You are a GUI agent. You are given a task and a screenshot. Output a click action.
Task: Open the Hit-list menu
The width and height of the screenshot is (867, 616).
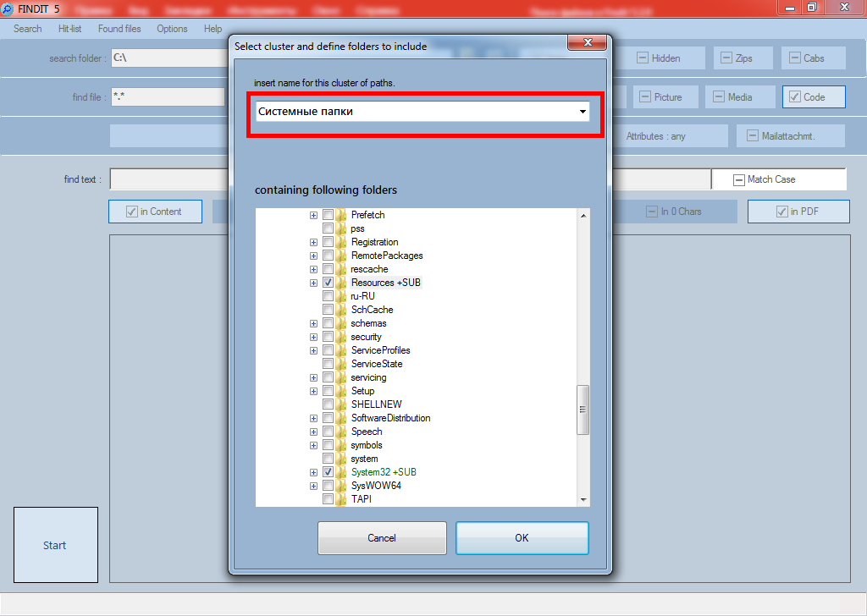69,29
